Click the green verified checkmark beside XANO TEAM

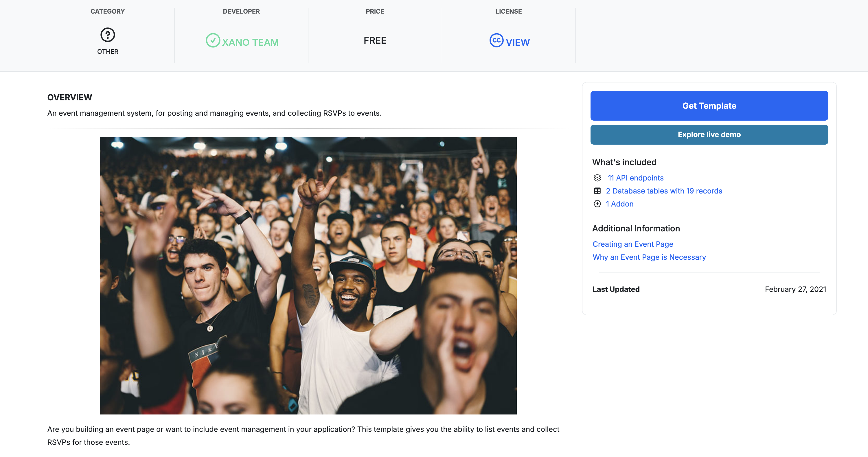point(213,41)
